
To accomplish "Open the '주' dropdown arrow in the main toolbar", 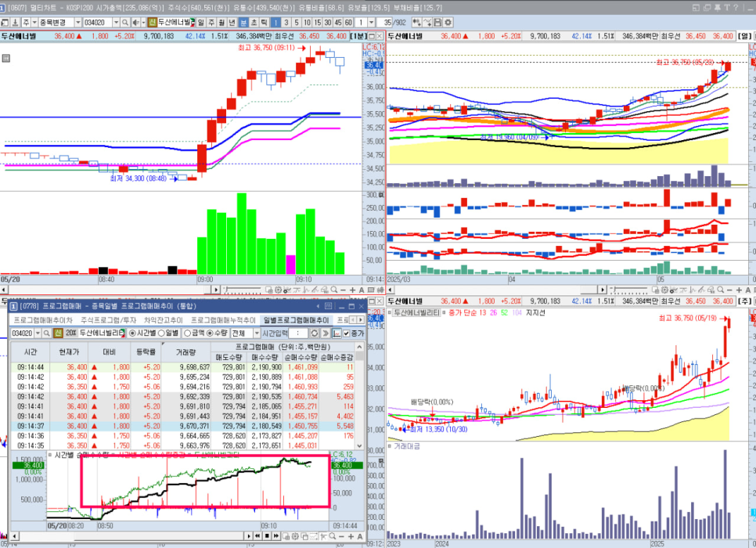I will pyautogui.click(x=34, y=23).
